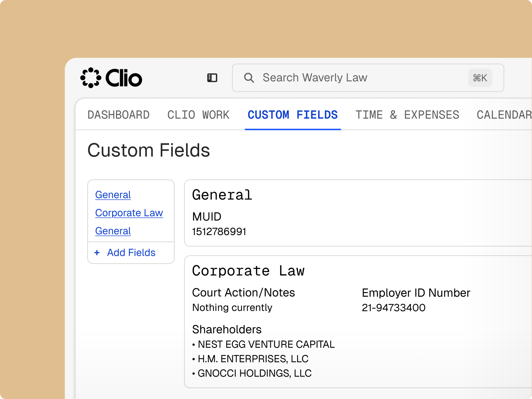Click the Shareholders label
532x399 pixels.
coord(227,329)
